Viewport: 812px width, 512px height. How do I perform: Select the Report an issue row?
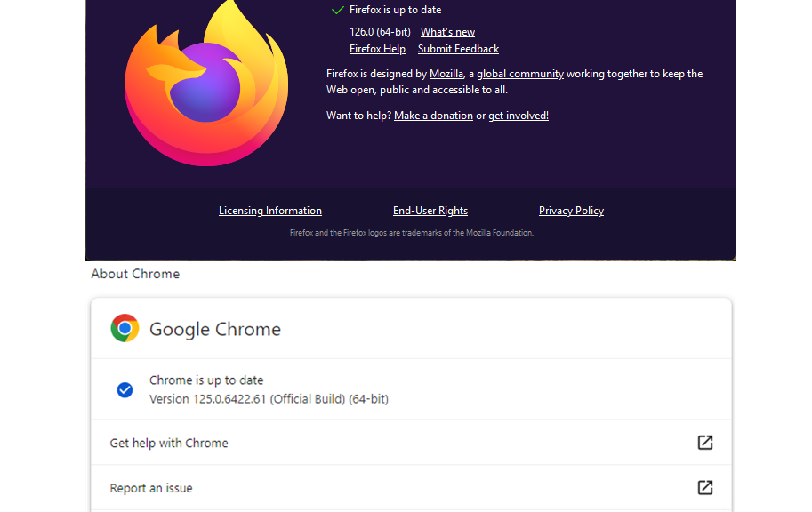pos(411,488)
